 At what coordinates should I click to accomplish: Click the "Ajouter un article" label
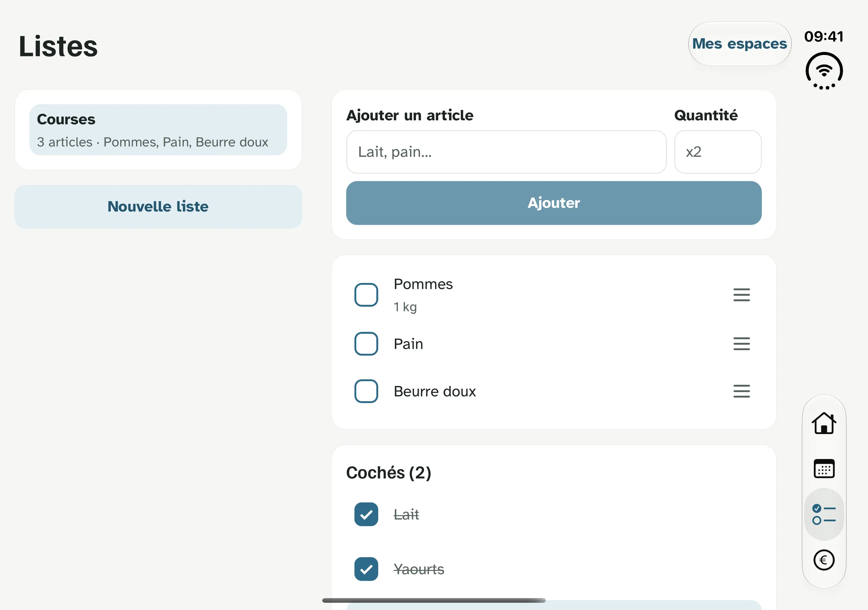410,116
